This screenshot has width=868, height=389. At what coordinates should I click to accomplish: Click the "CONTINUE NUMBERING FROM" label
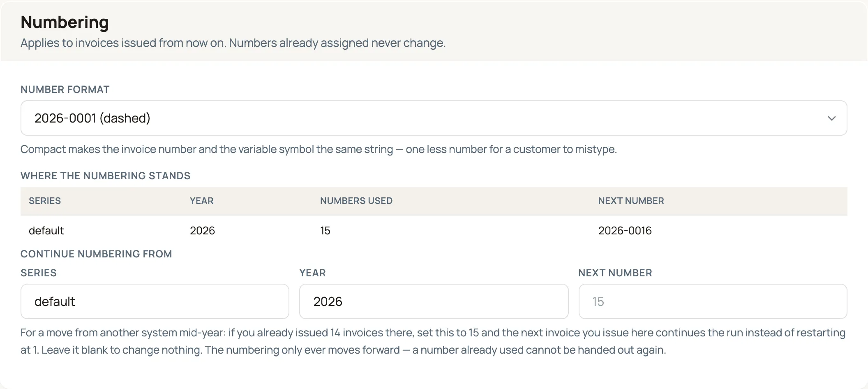pyautogui.click(x=96, y=254)
